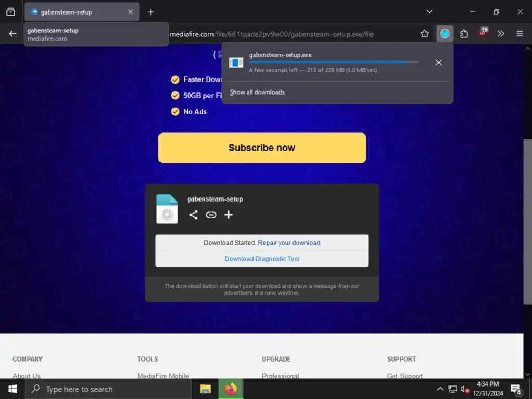Click the Subscribe now button
532x399 pixels.
click(262, 148)
